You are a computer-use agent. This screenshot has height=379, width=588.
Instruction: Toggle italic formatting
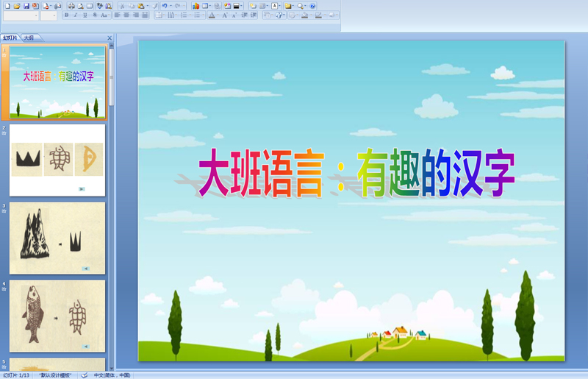click(76, 15)
